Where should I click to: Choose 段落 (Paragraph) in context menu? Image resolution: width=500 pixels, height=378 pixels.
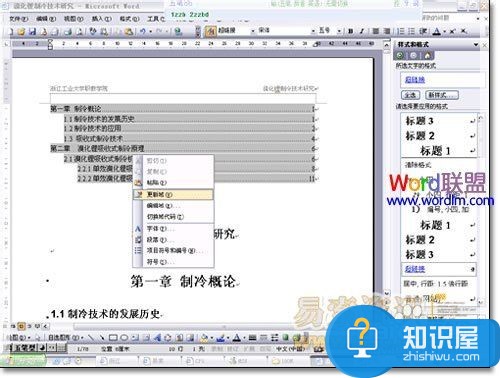(173, 240)
